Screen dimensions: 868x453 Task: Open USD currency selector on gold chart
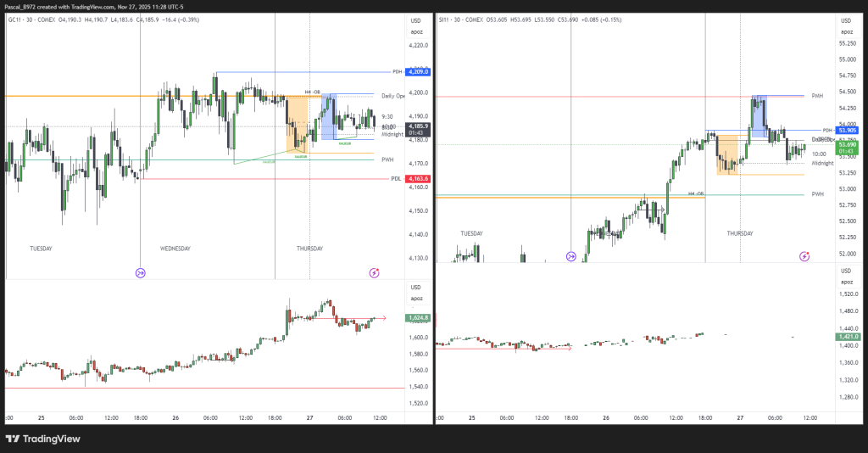[415, 20]
